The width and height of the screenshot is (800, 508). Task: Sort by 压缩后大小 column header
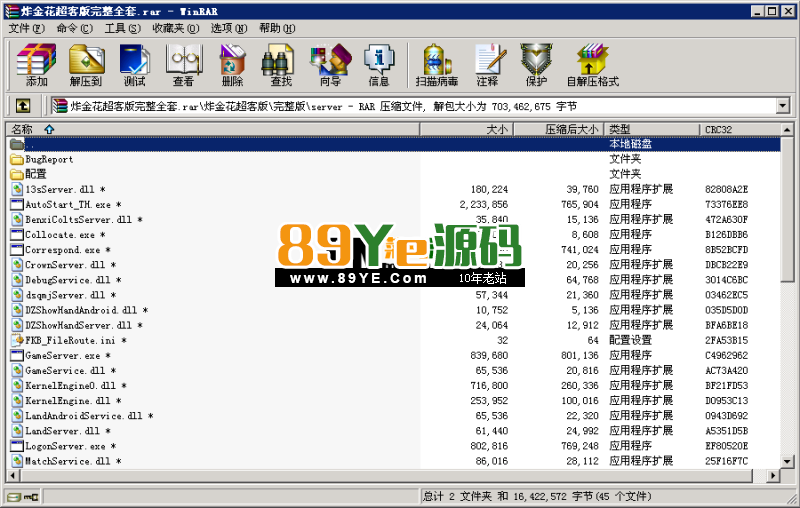(559, 130)
